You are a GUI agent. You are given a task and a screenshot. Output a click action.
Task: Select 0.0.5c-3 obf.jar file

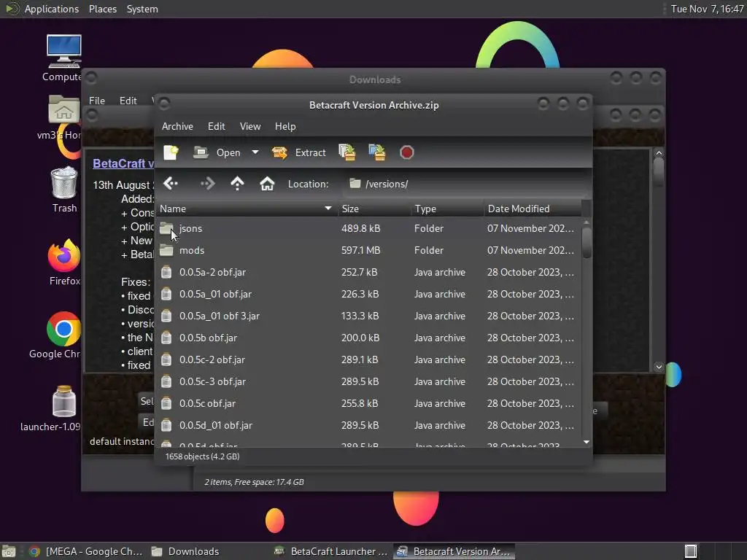368,382
